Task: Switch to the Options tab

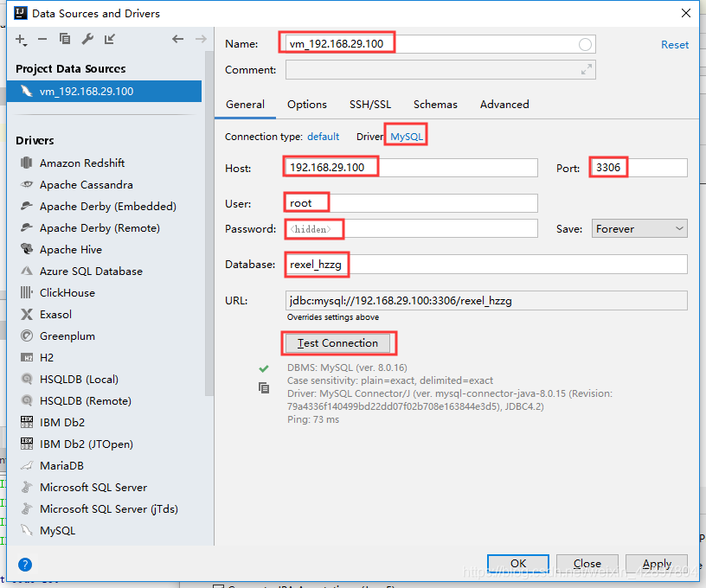Action: 307,105
